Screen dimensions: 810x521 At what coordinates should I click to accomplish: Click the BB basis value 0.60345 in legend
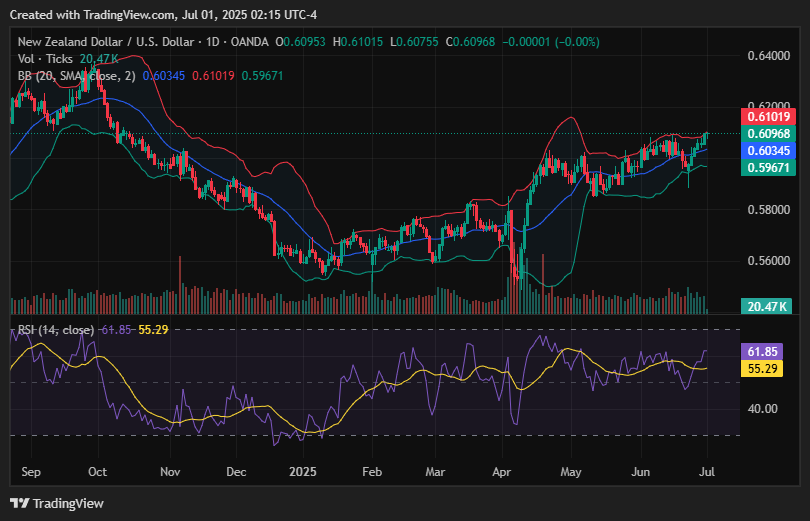163,76
